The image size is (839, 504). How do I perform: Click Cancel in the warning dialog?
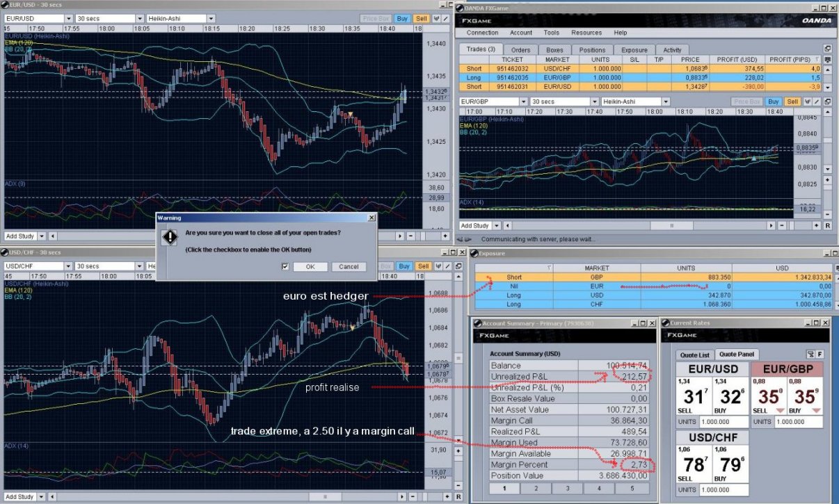point(349,266)
